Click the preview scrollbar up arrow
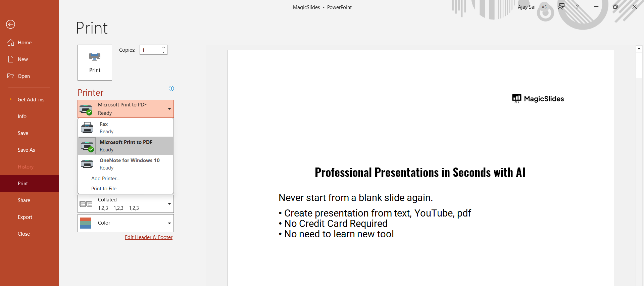This screenshot has width=644, height=286. (639, 49)
